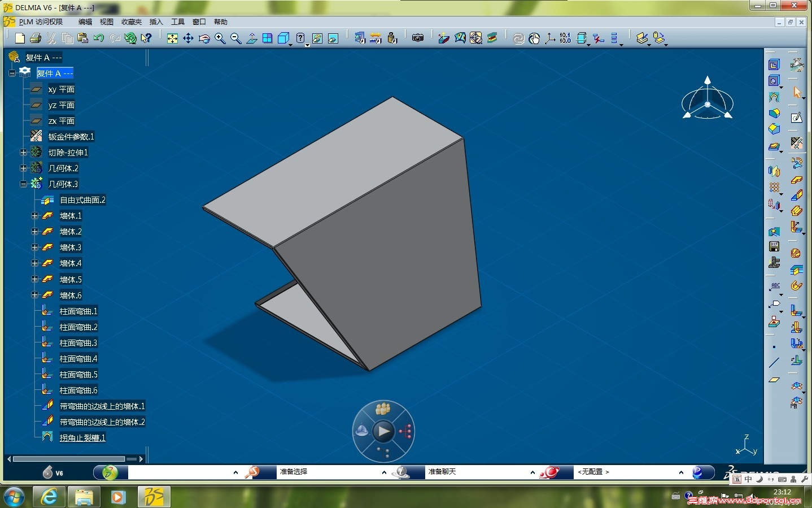Open the 插入 menu
812x508 pixels.
coord(156,22)
